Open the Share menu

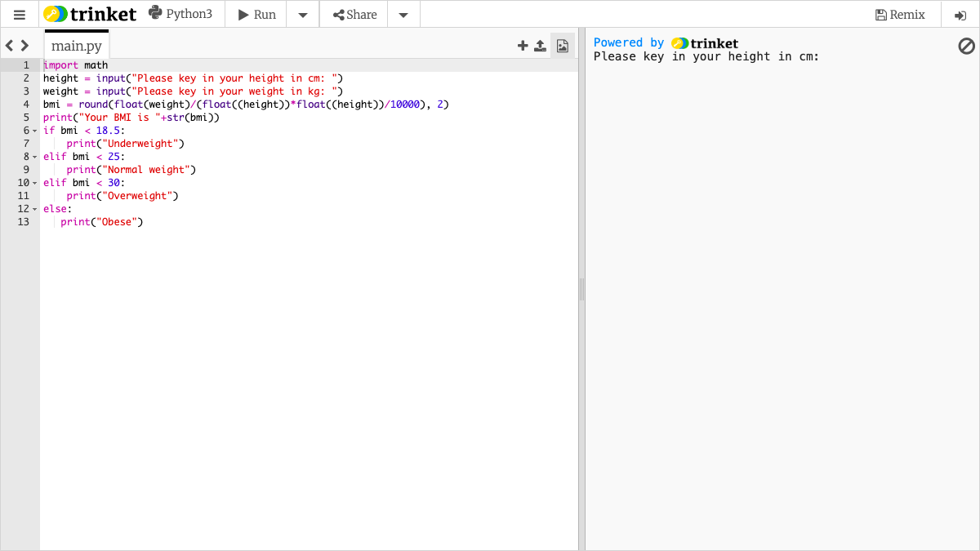[x=354, y=15]
